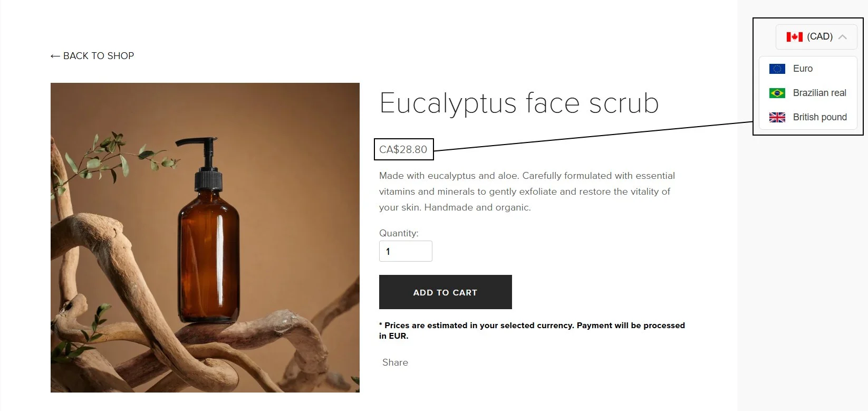Select Euro from the currency list
The height and width of the screenshot is (411, 868).
click(x=808, y=69)
